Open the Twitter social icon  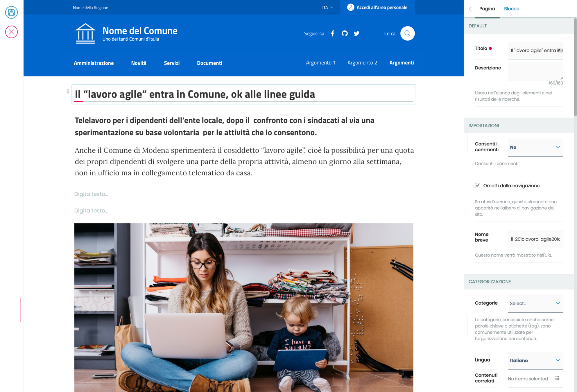(356, 33)
